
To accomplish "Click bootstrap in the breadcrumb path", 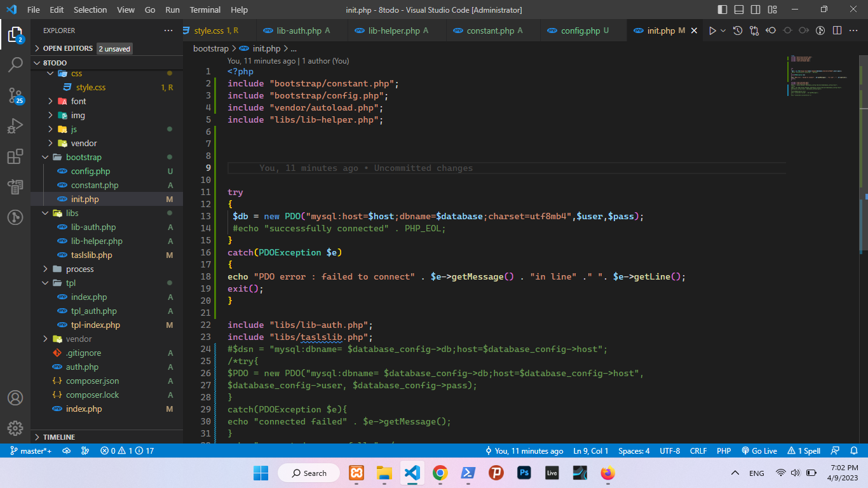I will click(211, 48).
